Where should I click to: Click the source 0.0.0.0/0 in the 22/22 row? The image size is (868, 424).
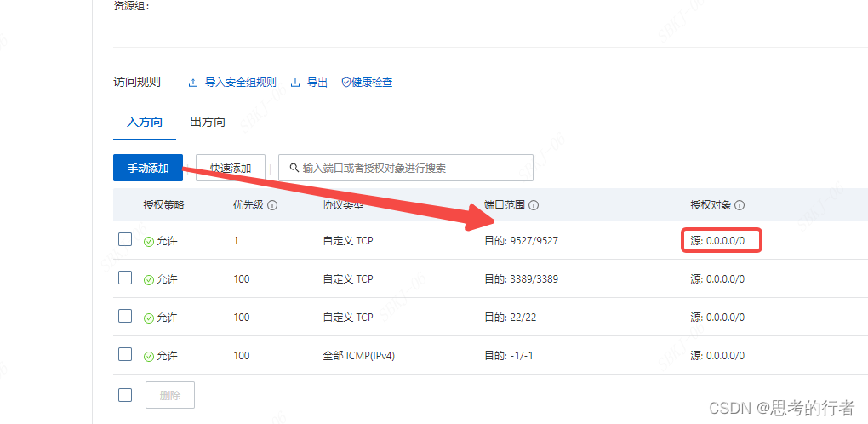(717, 318)
